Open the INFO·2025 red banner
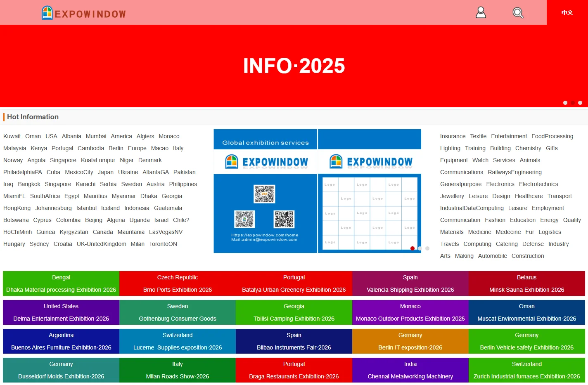 tap(294, 66)
